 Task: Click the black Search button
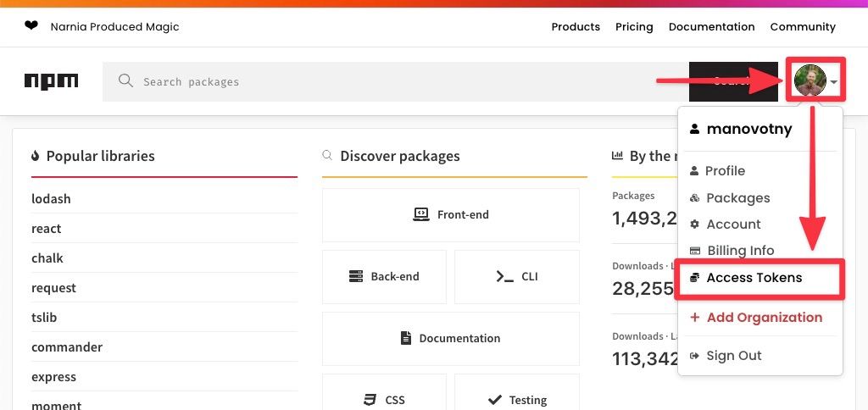coord(733,81)
